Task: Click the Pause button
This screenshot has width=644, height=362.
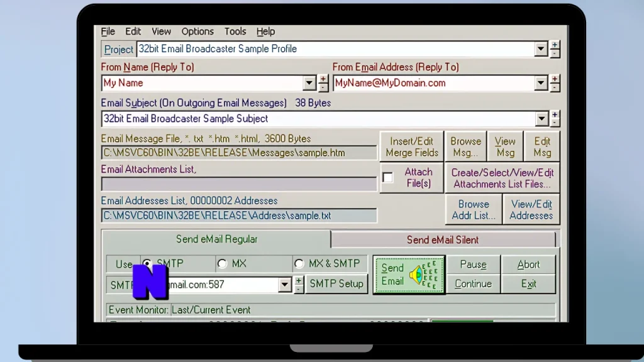Action: point(473,265)
